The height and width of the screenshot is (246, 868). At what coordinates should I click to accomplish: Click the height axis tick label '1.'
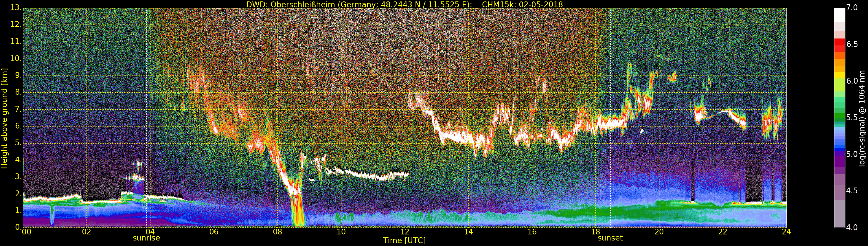(x=18, y=210)
